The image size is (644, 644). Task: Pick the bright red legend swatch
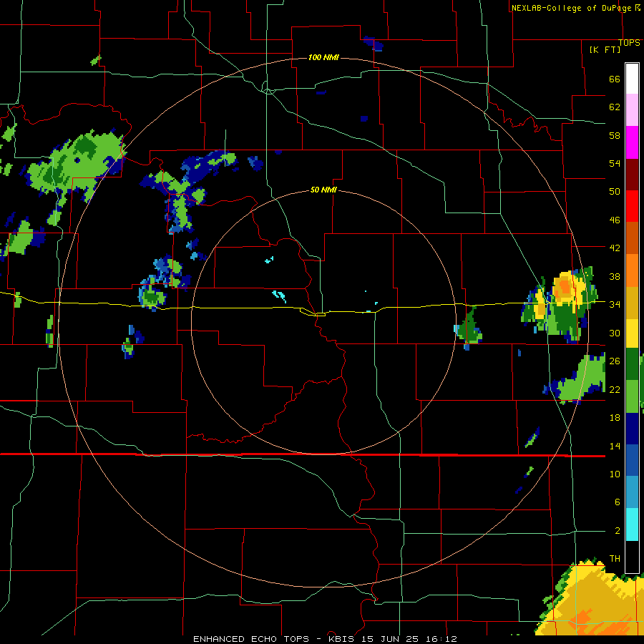pos(632,206)
